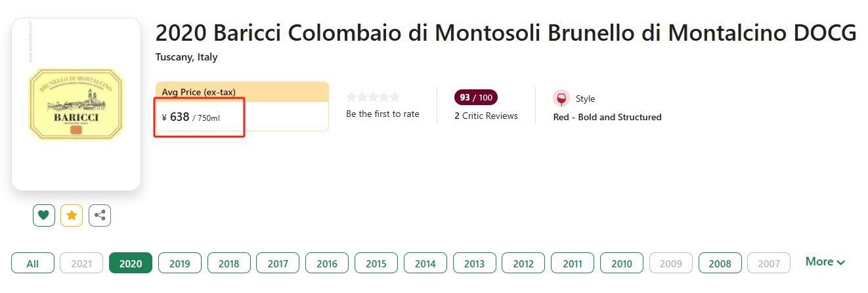Select the 2018 vintage tab
Screen dimensions: 868x293
coord(228,263)
